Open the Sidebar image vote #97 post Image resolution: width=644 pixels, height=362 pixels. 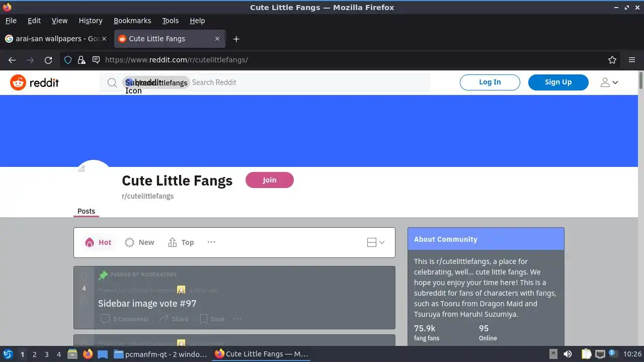(147, 304)
